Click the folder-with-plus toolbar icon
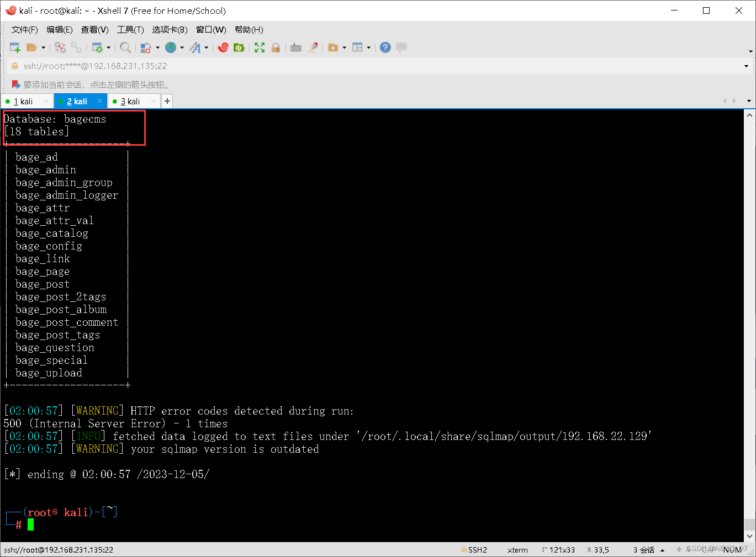 pos(333,47)
